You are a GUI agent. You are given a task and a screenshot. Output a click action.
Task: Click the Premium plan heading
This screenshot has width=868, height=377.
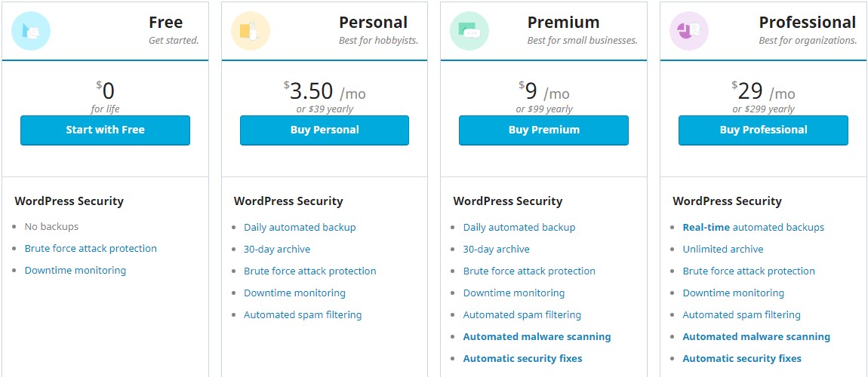pyautogui.click(x=564, y=22)
